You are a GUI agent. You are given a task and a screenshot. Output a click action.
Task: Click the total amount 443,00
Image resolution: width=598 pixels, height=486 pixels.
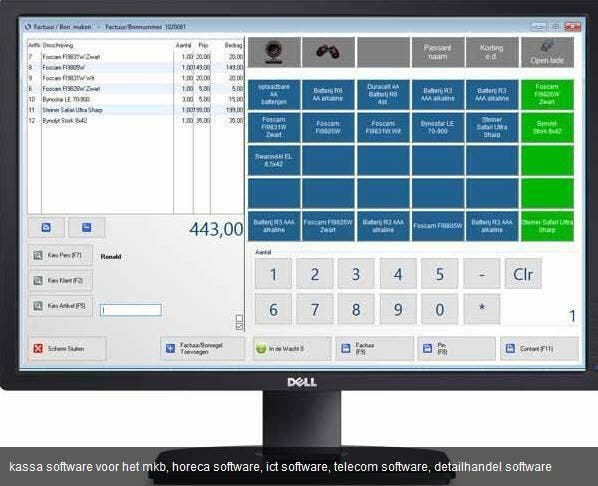(216, 229)
